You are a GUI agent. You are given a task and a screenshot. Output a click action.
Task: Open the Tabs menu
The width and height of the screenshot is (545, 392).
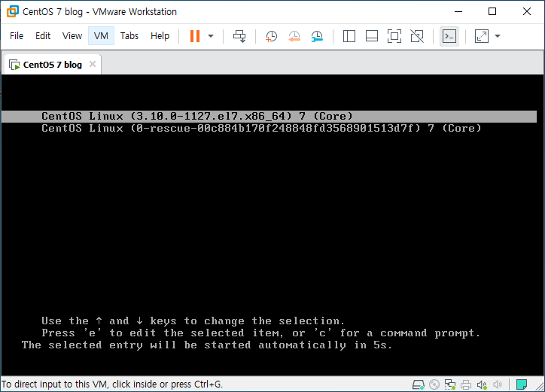click(129, 36)
